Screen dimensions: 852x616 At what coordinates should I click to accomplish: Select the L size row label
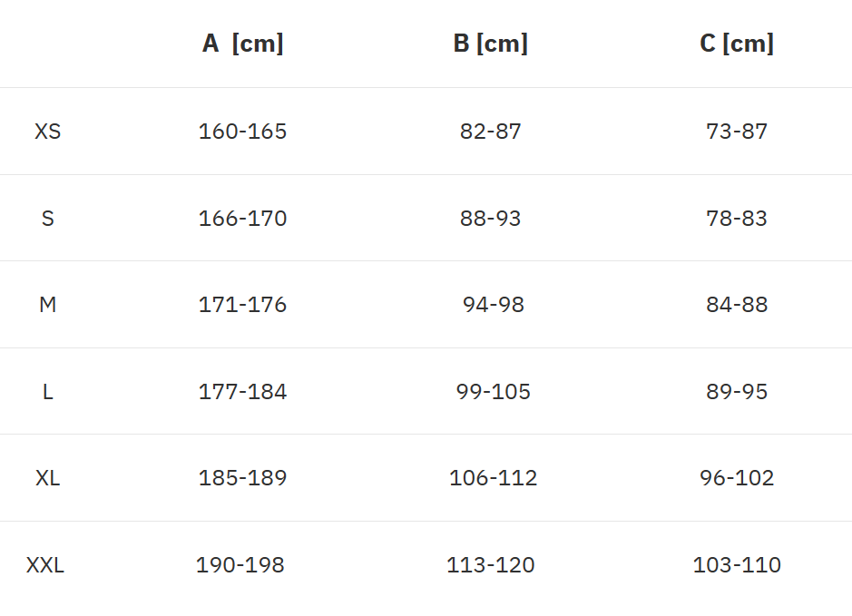pos(48,392)
